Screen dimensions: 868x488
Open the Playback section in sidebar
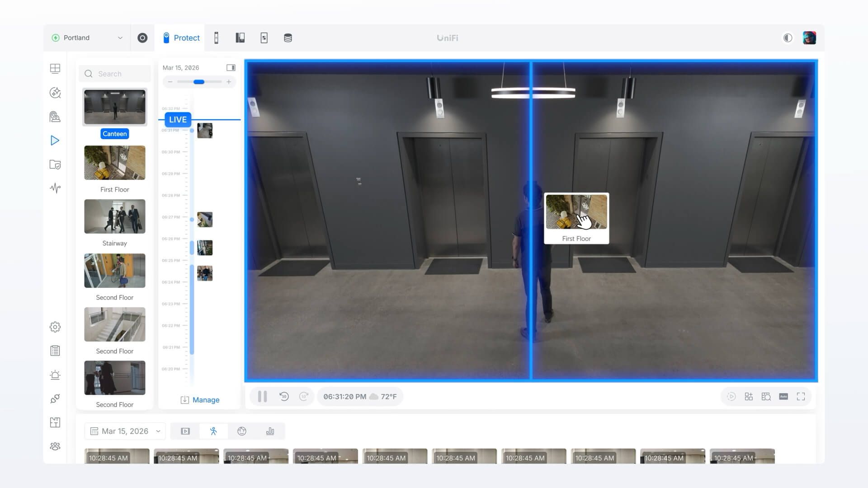pos(55,141)
